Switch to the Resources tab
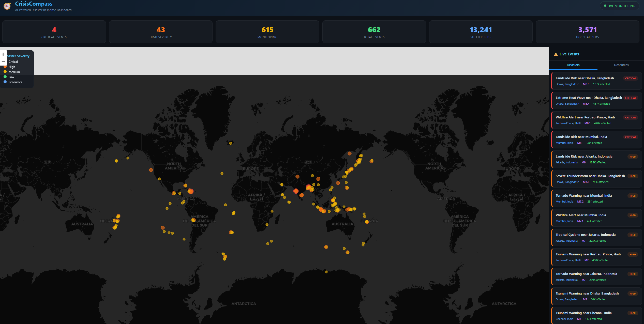The image size is (644, 324). click(621, 65)
